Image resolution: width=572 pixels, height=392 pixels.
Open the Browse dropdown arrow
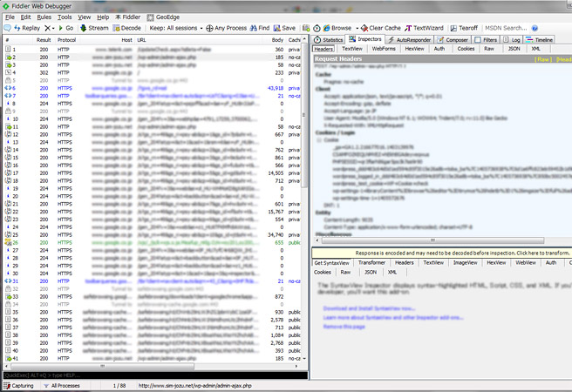[357, 28]
